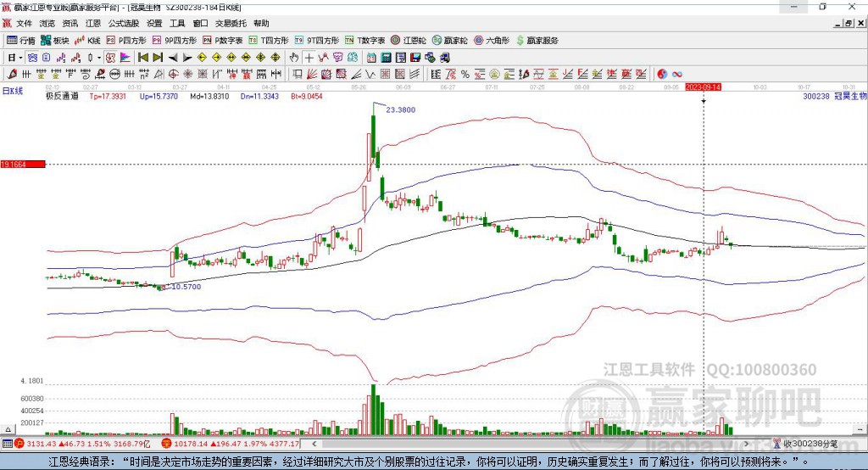868x470 pixels.
Task: Toggle the crosshair cursor tool
Action: (309, 58)
